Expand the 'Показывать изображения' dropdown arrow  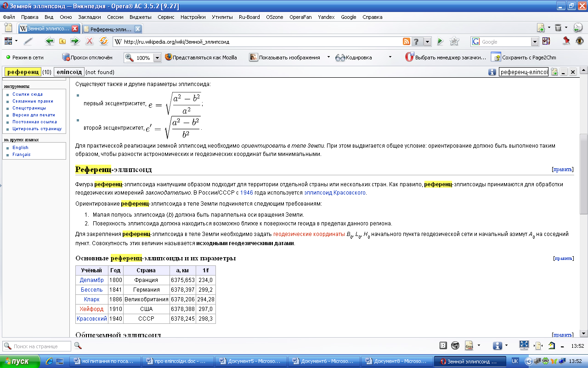point(328,57)
